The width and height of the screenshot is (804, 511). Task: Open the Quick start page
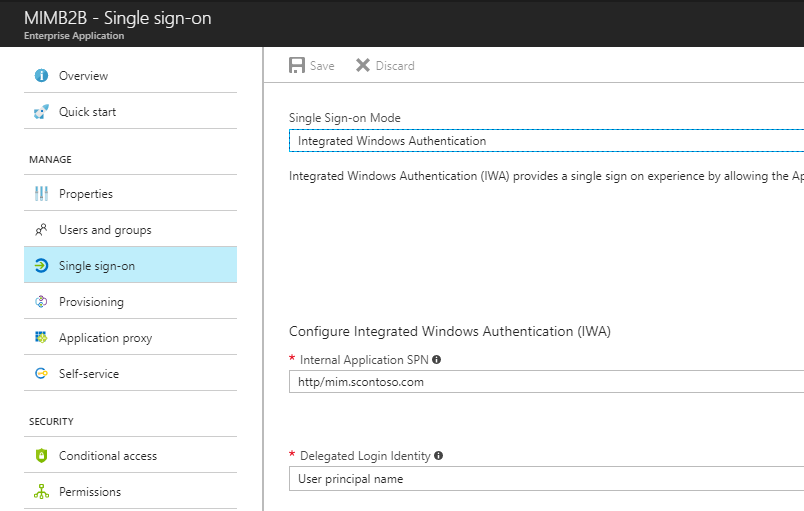tap(130, 111)
